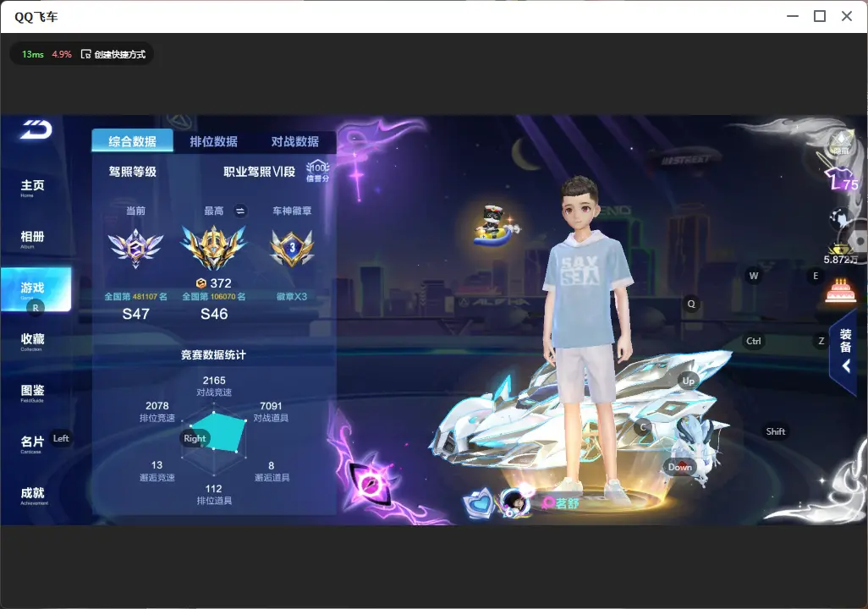Screen dimensions: 868x609
Task: Open 成就 in the left sidebar
Action: [33, 495]
